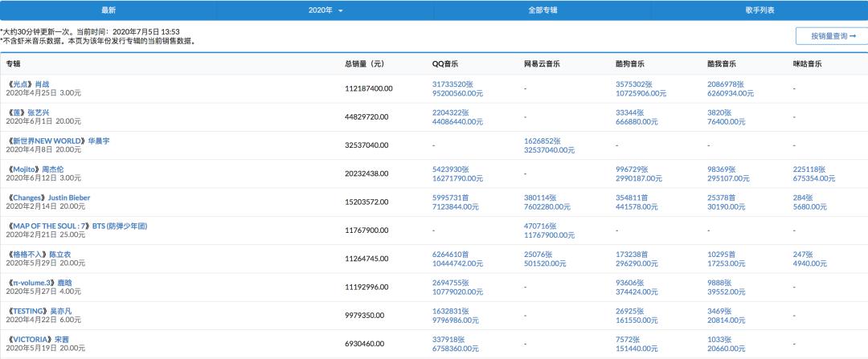Click total sales value 6930460.00

364,344
